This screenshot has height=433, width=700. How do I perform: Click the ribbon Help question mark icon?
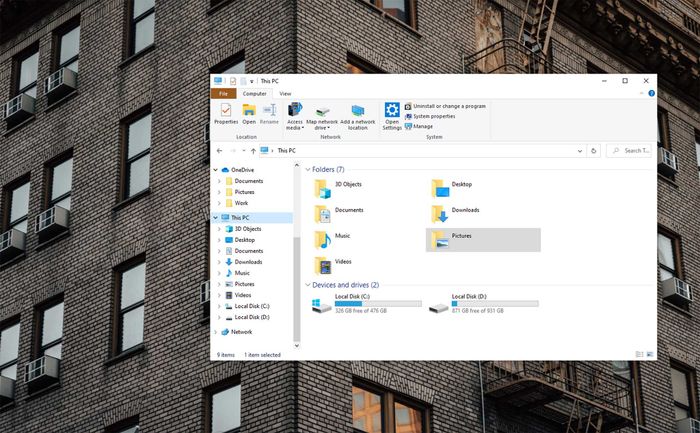click(x=651, y=93)
